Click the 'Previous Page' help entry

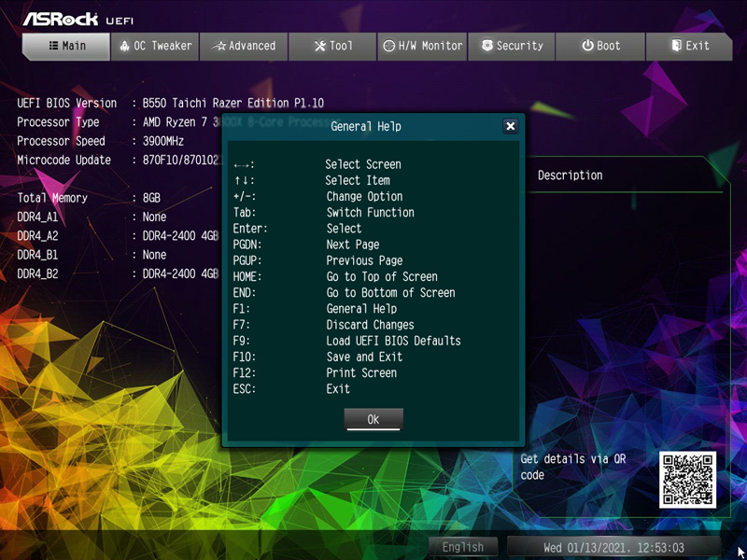[364, 261]
